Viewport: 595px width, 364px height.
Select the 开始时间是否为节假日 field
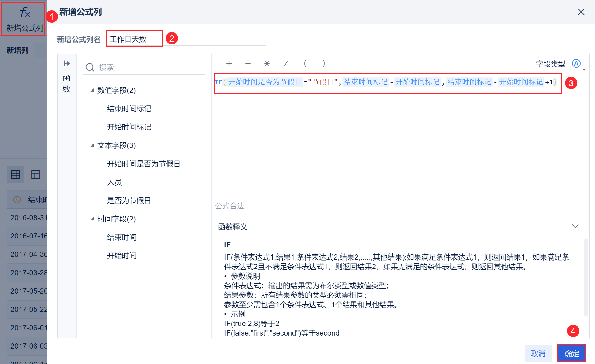click(x=143, y=164)
